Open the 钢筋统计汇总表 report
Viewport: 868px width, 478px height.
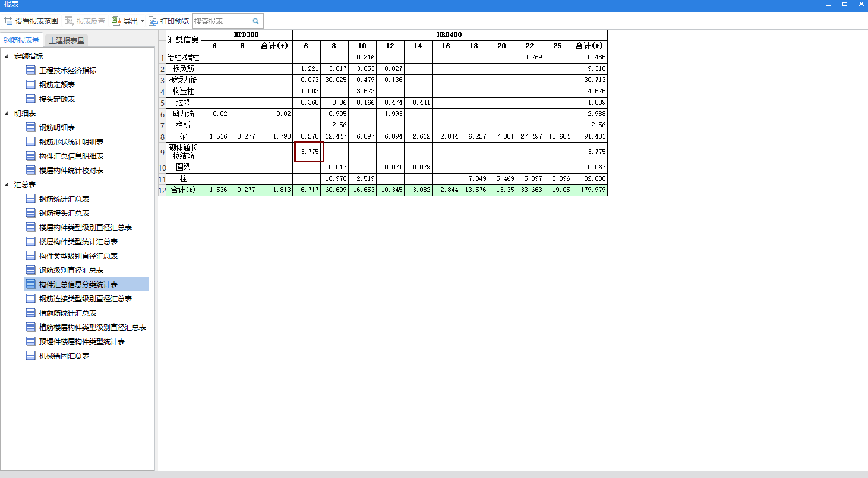point(64,199)
